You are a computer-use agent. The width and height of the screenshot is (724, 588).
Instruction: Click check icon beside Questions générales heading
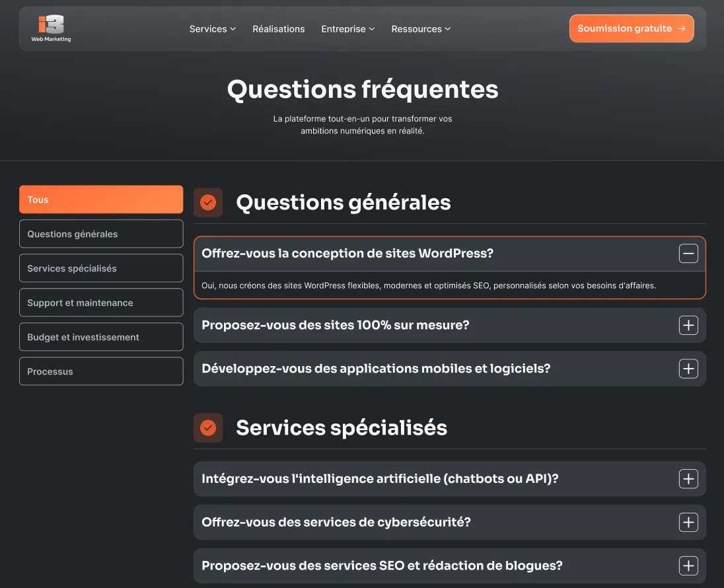pos(208,202)
